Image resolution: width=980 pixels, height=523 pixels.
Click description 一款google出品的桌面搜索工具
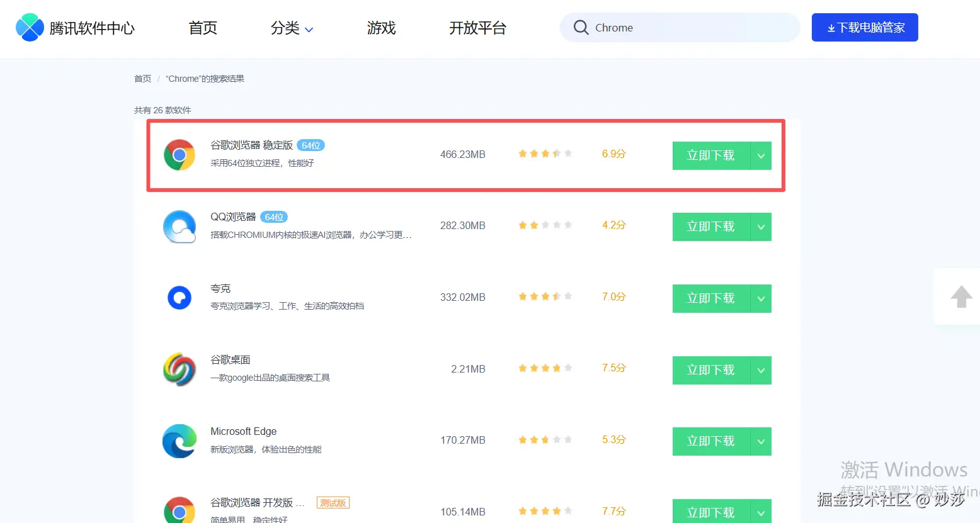pos(270,378)
